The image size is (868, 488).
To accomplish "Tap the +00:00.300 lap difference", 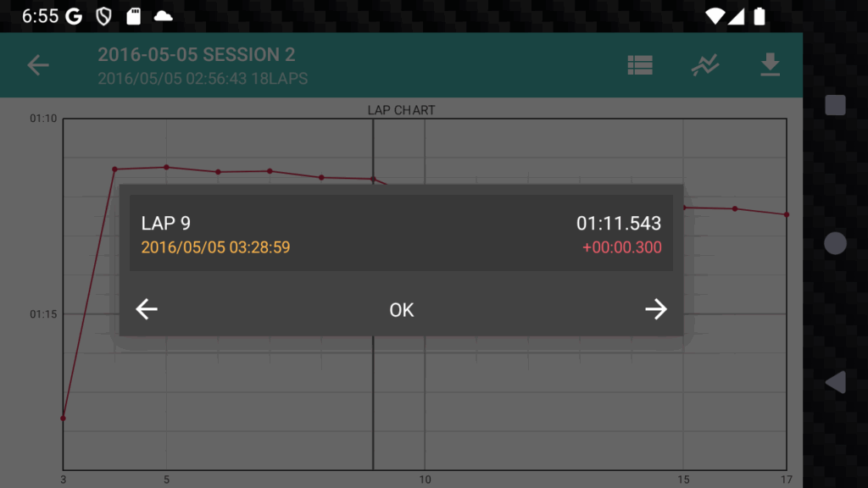I will click(621, 247).
